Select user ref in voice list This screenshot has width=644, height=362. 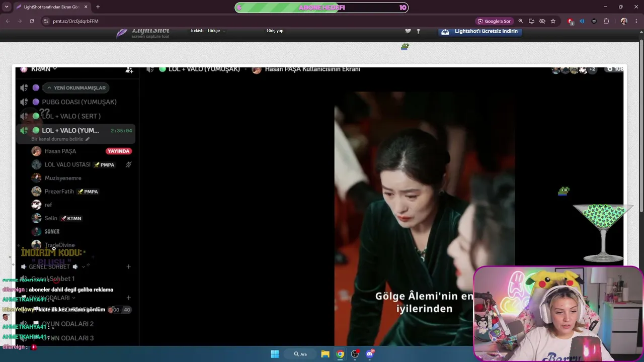(48, 205)
